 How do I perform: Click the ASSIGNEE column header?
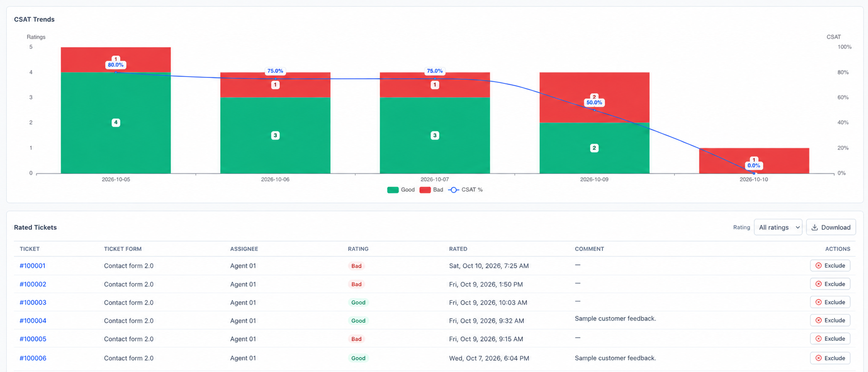pyautogui.click(x=244, y=249)
